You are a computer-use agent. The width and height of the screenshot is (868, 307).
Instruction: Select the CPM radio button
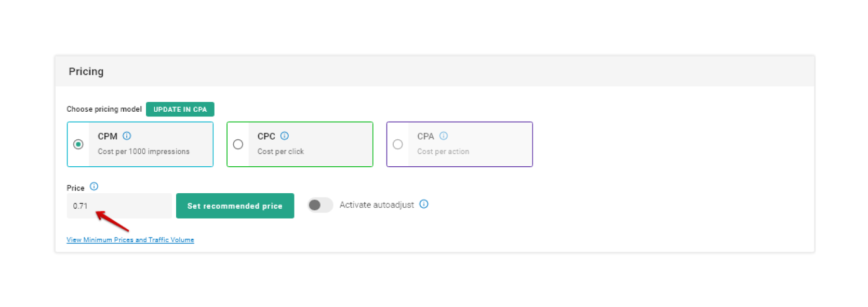click(x=78, y=144)
